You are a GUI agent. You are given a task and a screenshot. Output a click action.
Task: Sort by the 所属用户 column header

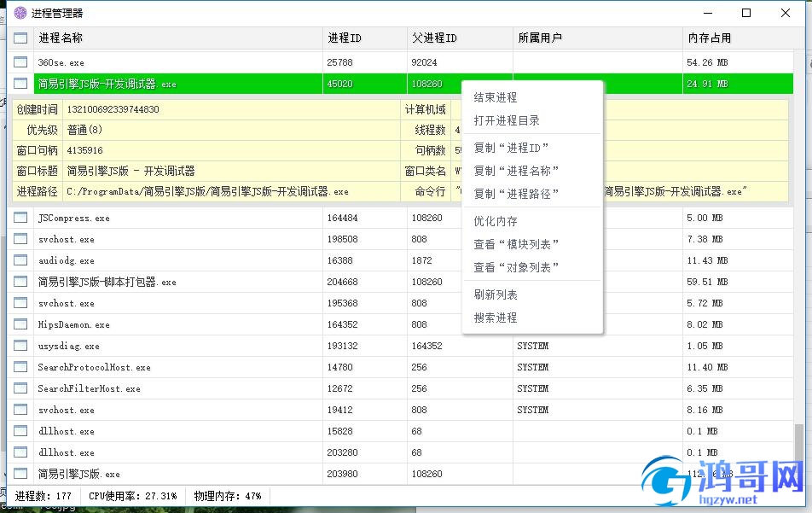pyautogui.click(x=598, y=38)
